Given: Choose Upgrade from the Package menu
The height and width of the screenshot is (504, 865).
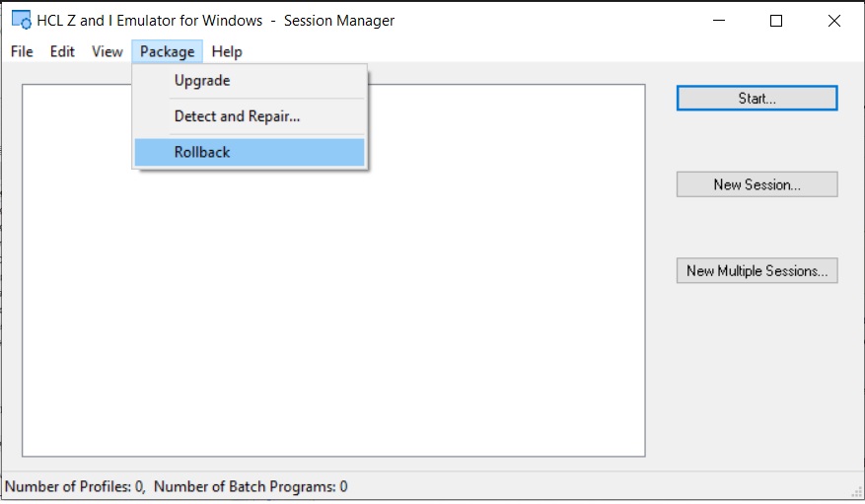Looking at the screenshot, I should [x=202, y=81].
